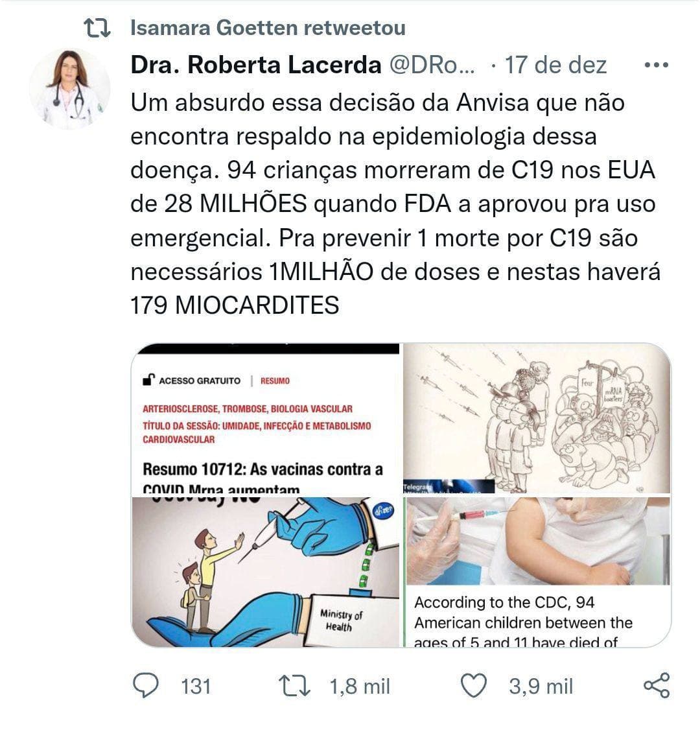Retweet using the retweet arrows icon
Viewport: 700px width, 741px height.
click(x=294, y=686)
